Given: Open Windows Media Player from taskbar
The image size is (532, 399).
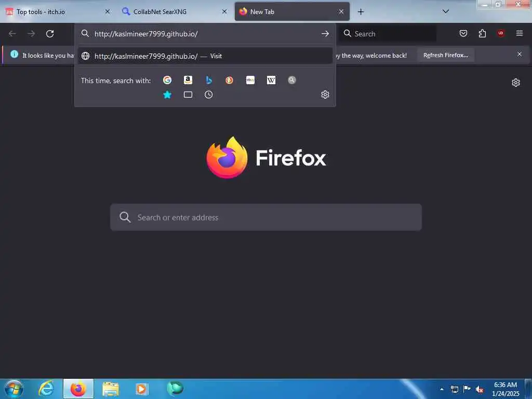Looking at the screenshot, I should 142,389.
